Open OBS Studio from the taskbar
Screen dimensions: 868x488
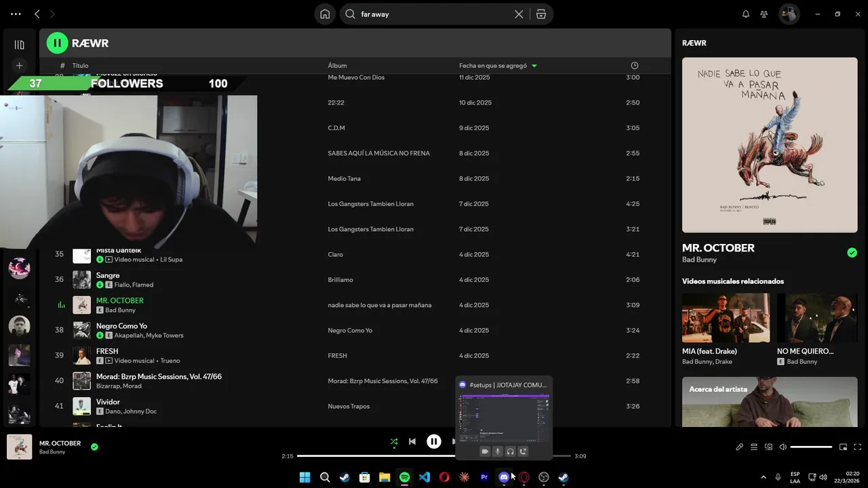click(x=543, y=477)
